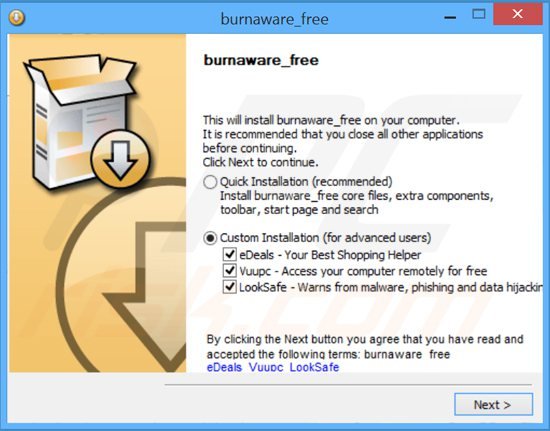Close the burnaware_free installer window
Image resolution: width=550 pixels, height=431 pixels.
(x=518, y=14)
